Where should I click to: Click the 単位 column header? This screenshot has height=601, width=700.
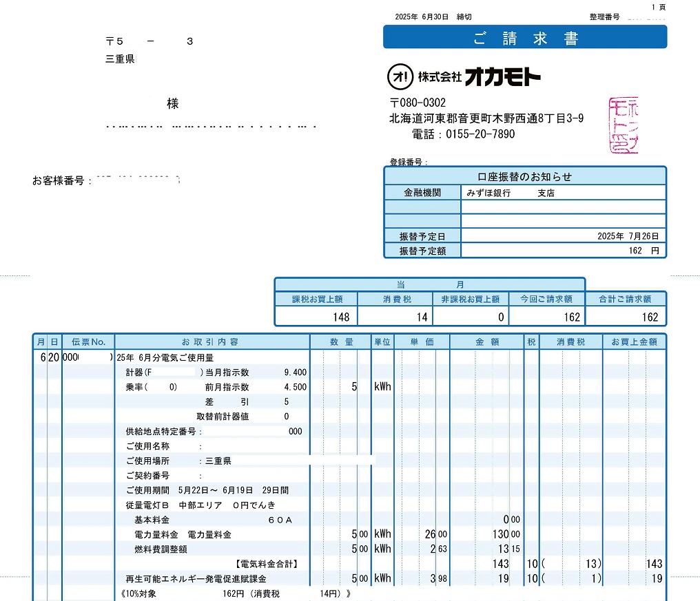click(x=382, y=341)
